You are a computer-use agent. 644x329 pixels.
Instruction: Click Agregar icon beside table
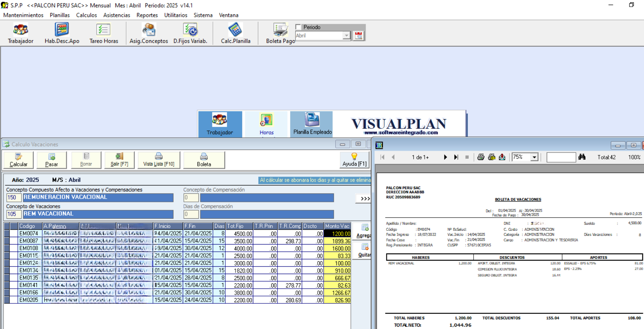click(x=364, y=231)
